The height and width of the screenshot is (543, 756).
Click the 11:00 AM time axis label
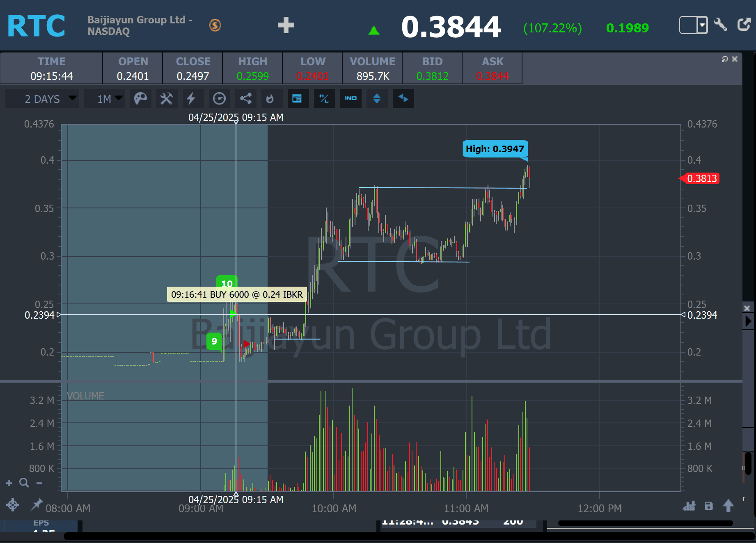pyautogui.click(x=466, y=509)
